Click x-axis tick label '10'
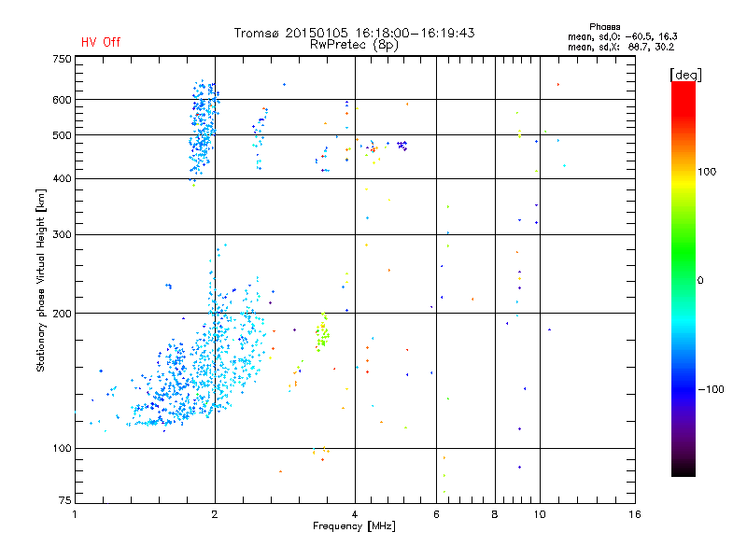The image size is (747, 560). tap(540, 514)
